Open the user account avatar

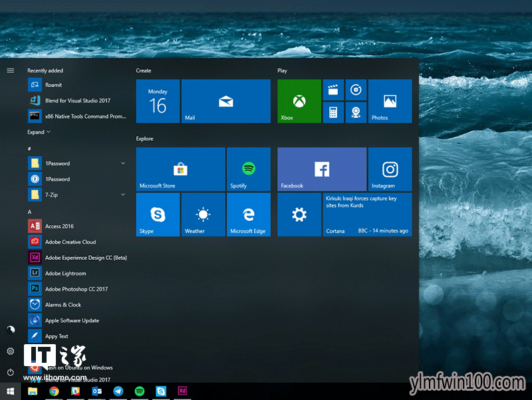[x=11, y=330]
